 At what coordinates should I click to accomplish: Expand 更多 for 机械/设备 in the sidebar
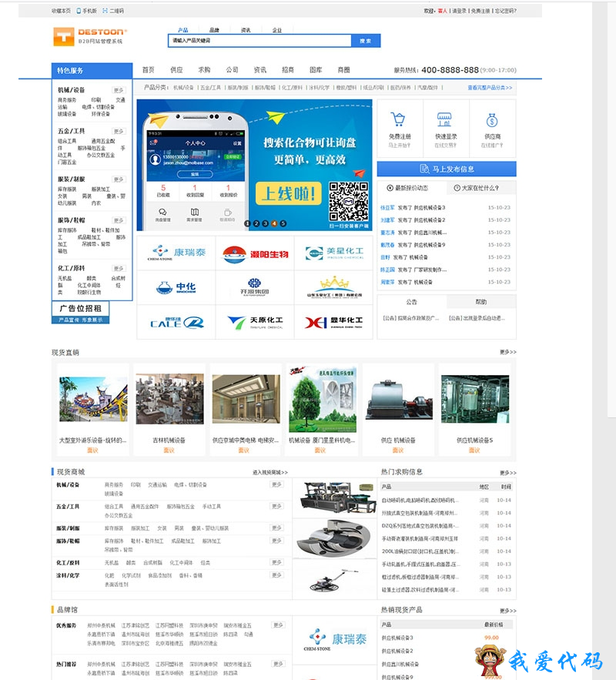[x=119, y=90]
